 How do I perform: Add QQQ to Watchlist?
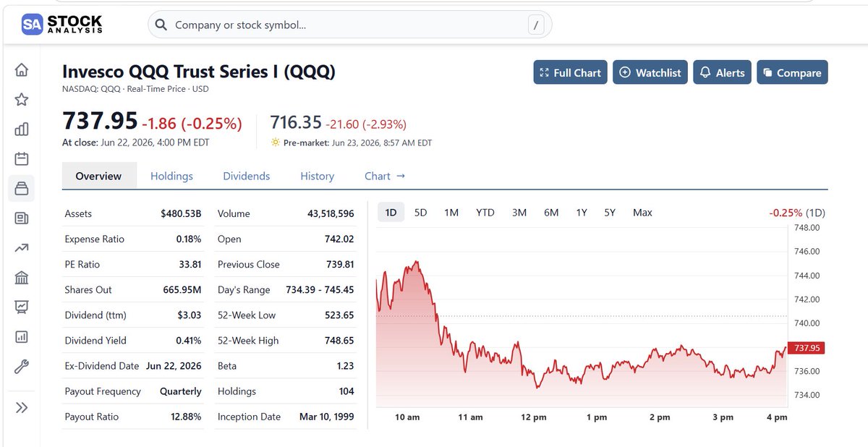coord(651,72)
